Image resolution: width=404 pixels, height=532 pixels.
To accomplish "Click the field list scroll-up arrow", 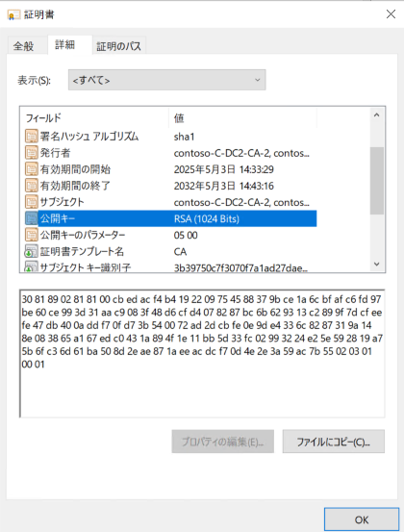I will (x=376, y=115).
